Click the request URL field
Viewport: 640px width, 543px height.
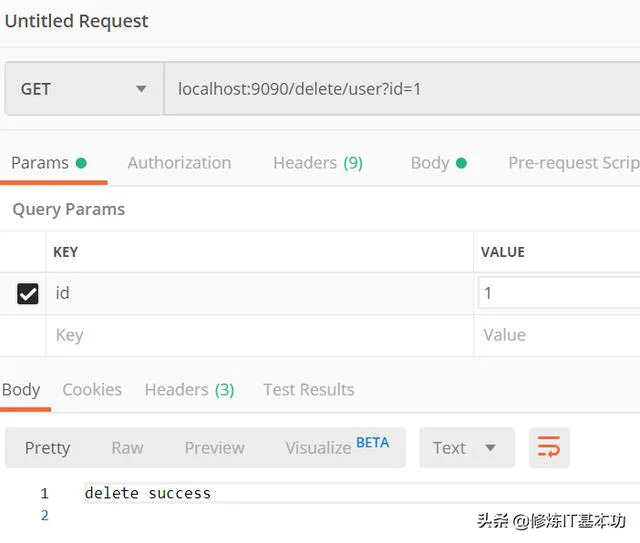(402, 89)
